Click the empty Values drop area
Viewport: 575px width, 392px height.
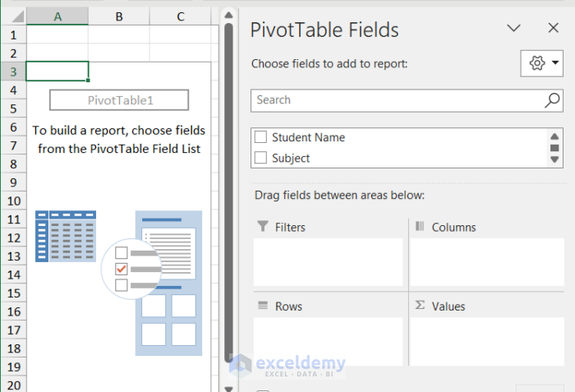tap(488, 341)
